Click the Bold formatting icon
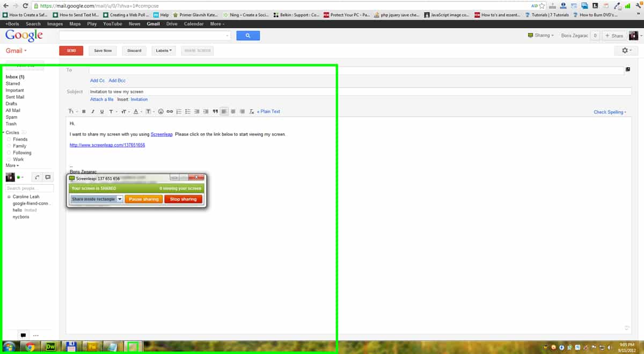The width and height of the screenshot is (644, 354). [84, 112]
